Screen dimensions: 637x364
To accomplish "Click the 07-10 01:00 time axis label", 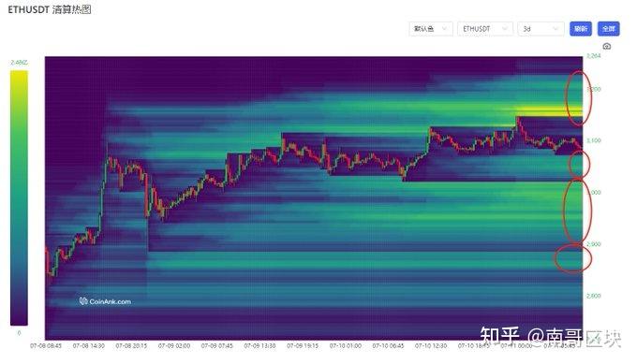I will tap(346, 345).
